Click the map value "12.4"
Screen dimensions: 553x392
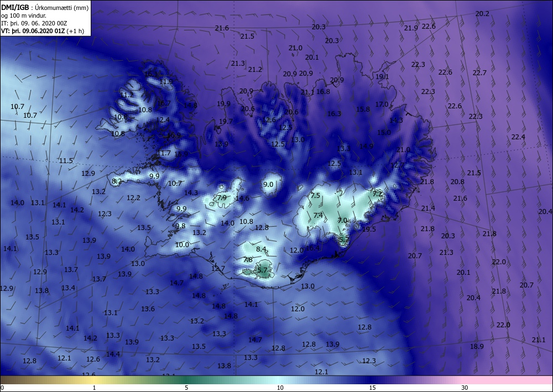tap(163, 120)
